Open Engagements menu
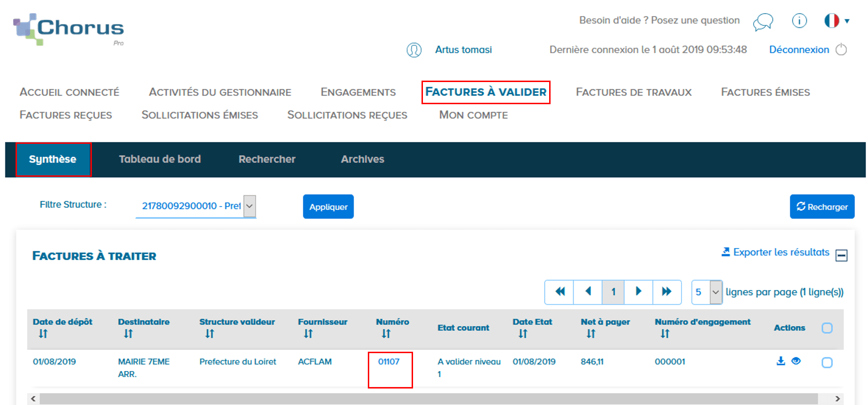Screen dimensions: 868x405 pyautogui.click(x=358, y=92)
